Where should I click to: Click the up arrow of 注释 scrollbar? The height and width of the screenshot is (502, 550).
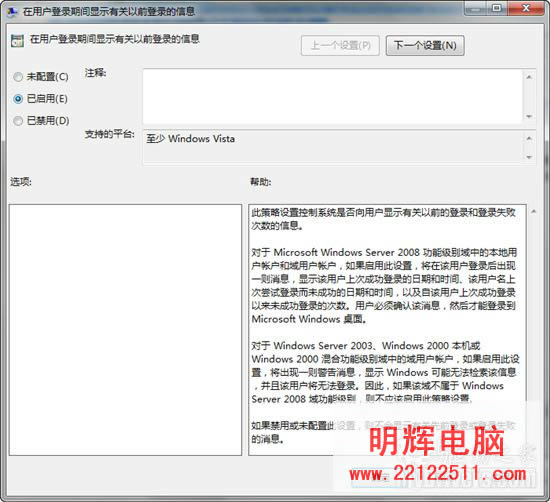pos(529,76)
